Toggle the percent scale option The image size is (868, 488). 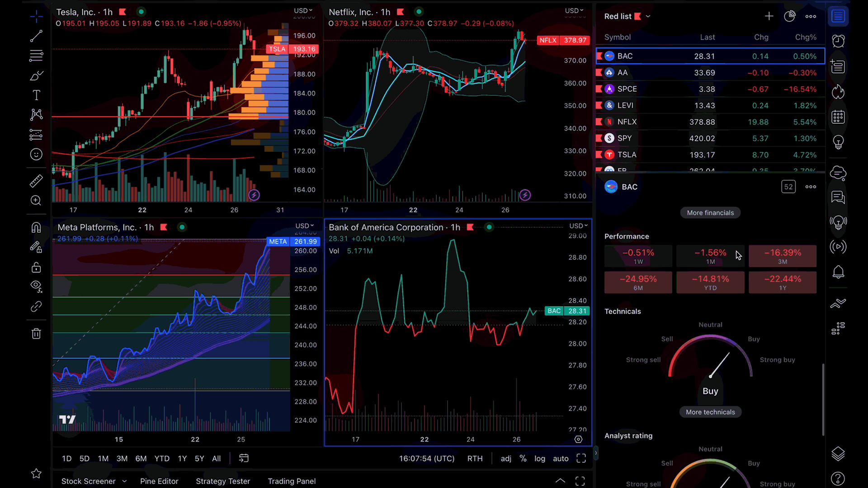pos(523,459)
